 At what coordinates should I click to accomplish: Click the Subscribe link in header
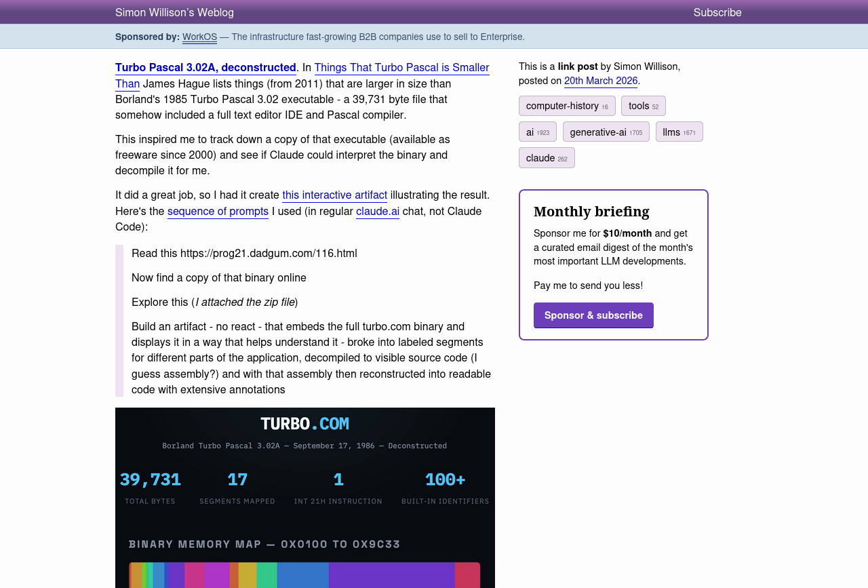click(x=717, y=12)
